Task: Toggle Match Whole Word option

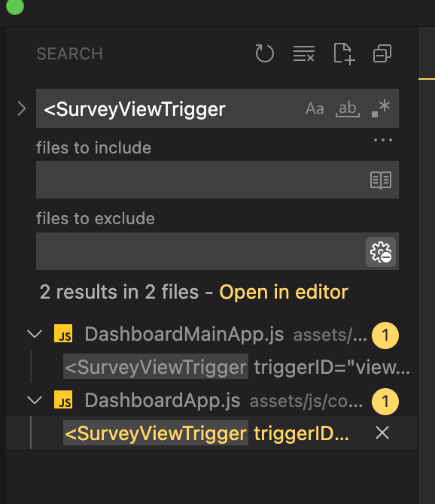Action: point(348,108)
